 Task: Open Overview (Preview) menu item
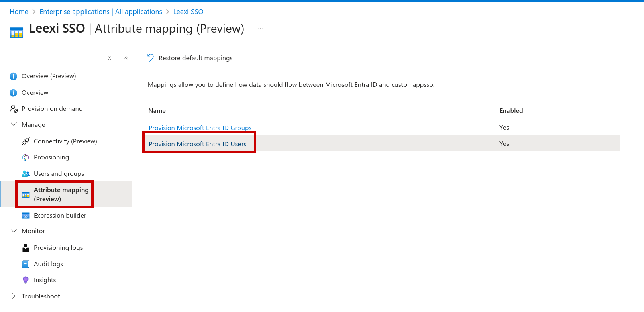pos(49,76)
